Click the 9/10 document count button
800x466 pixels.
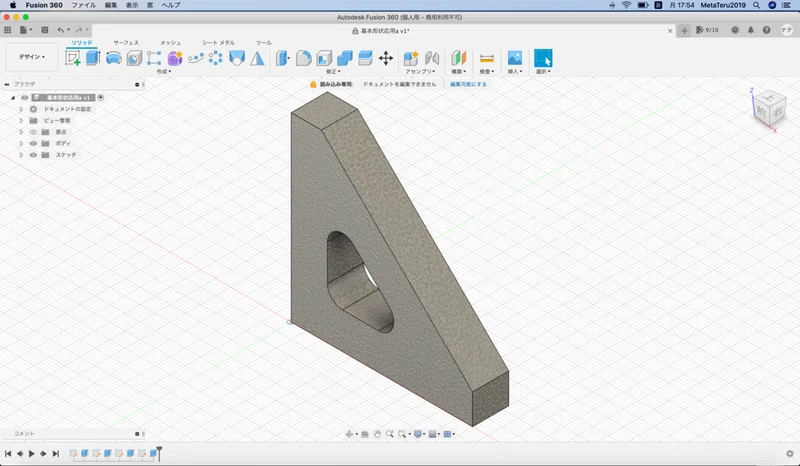tap(707, 30)
